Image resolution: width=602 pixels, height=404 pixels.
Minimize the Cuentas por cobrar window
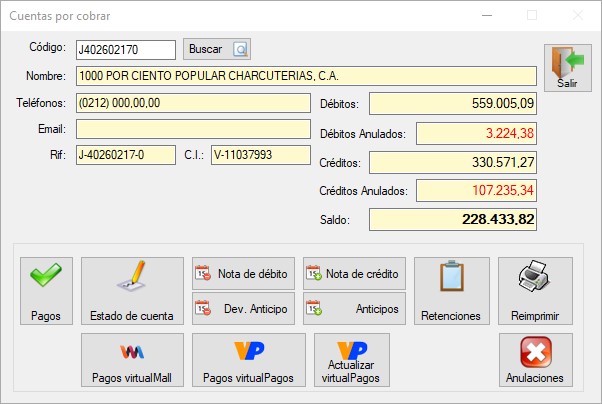click(487, 15)
